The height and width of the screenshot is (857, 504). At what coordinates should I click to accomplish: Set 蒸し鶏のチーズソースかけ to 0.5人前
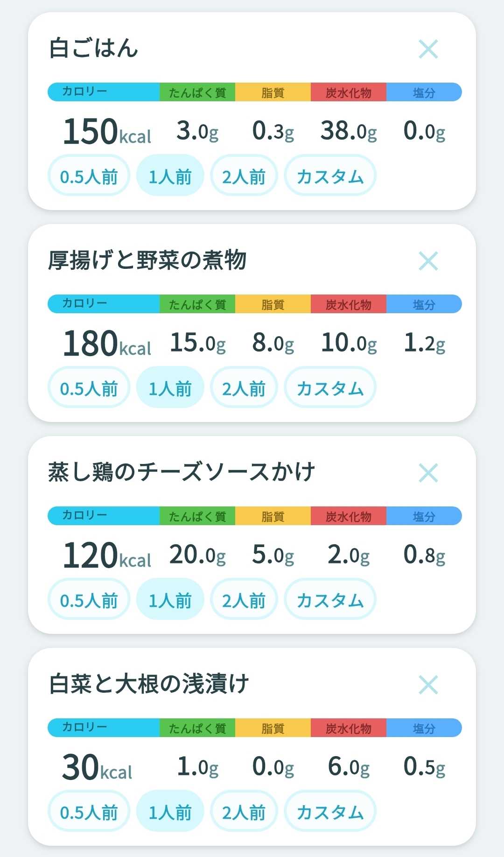pos(89,599)
